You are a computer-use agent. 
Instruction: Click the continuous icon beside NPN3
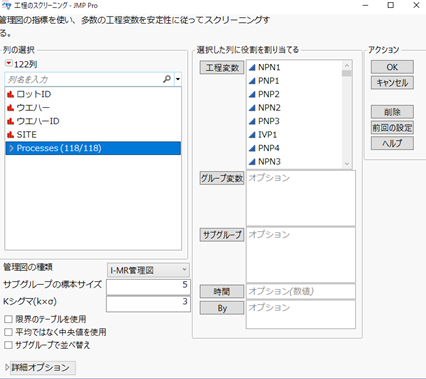[252, 162]
